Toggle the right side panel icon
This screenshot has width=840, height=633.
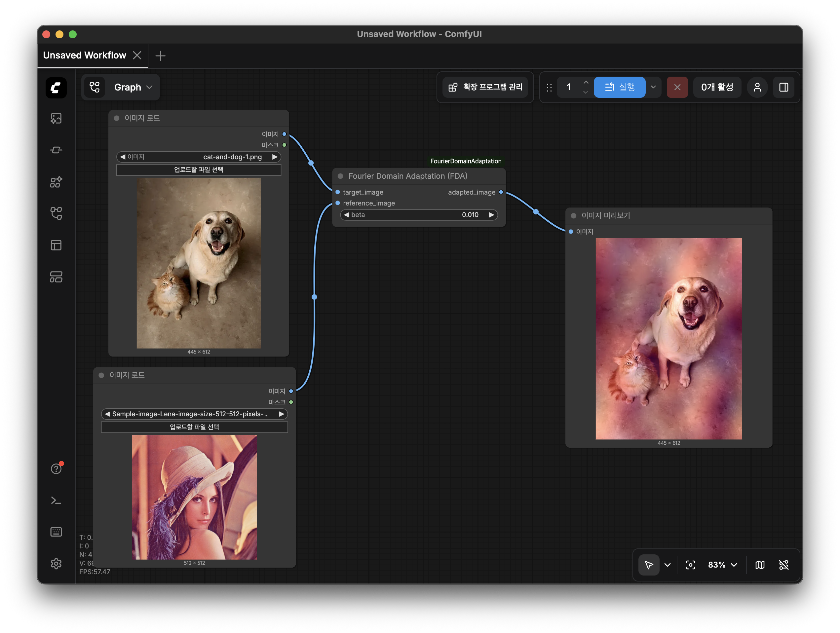[x=784, y=87]
